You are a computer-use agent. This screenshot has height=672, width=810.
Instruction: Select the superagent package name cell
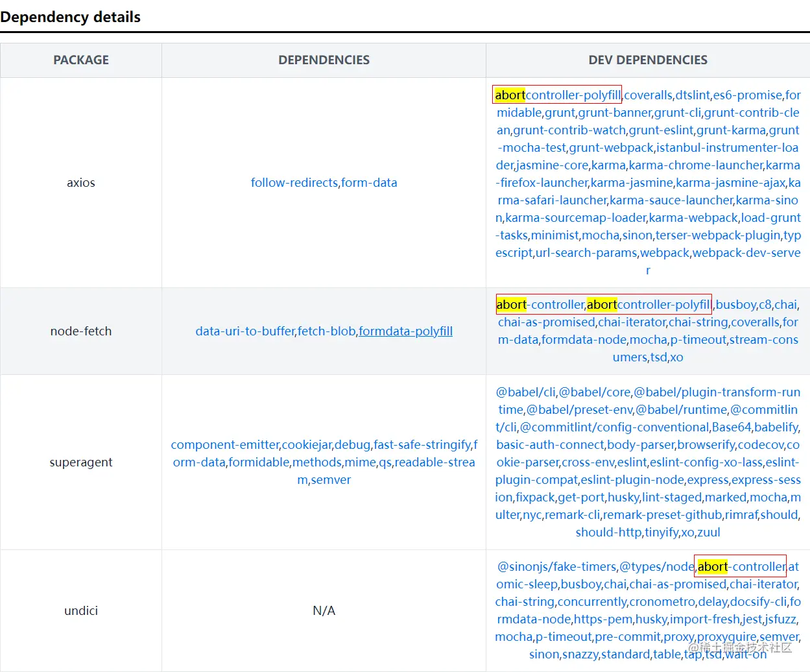coord(81,462)
